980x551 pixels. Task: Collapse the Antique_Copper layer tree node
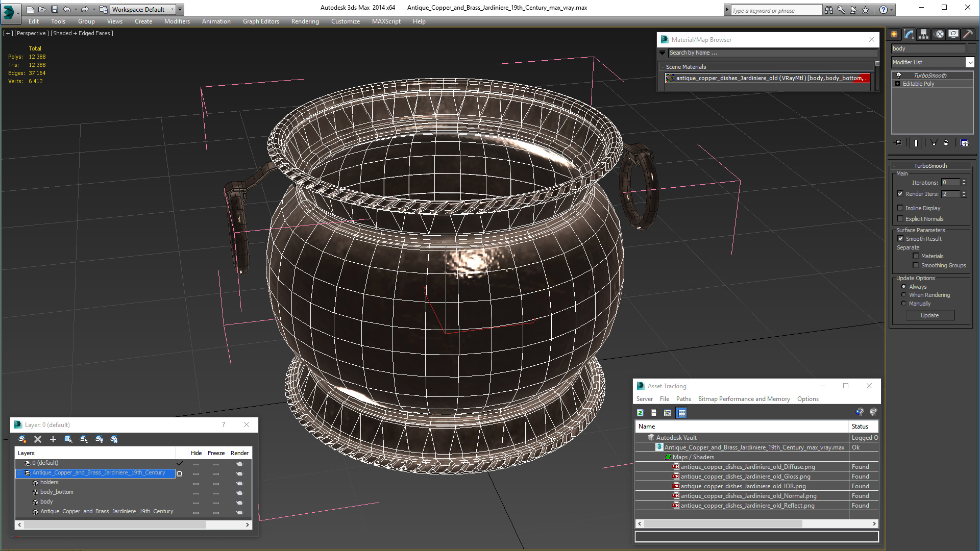point(19,473)
